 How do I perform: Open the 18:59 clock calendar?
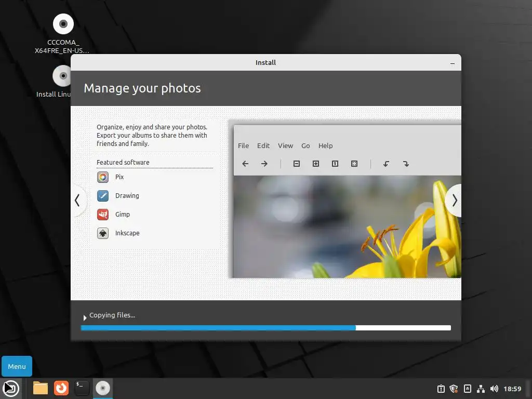pos(512,389)
